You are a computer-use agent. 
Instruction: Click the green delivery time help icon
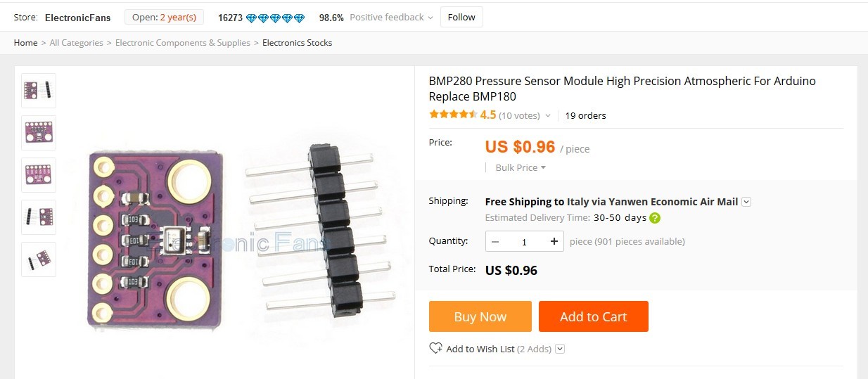(x=655, y=218)
